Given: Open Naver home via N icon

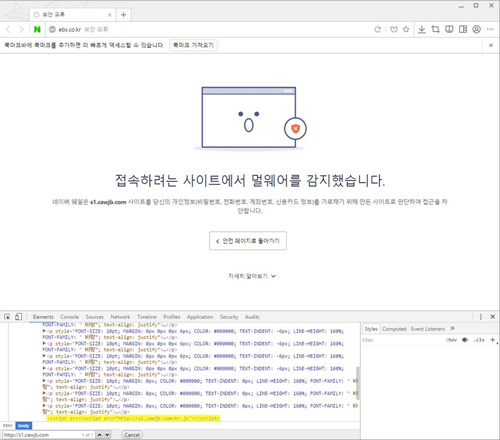Looking at the screenshot, I should click(37, 29).
